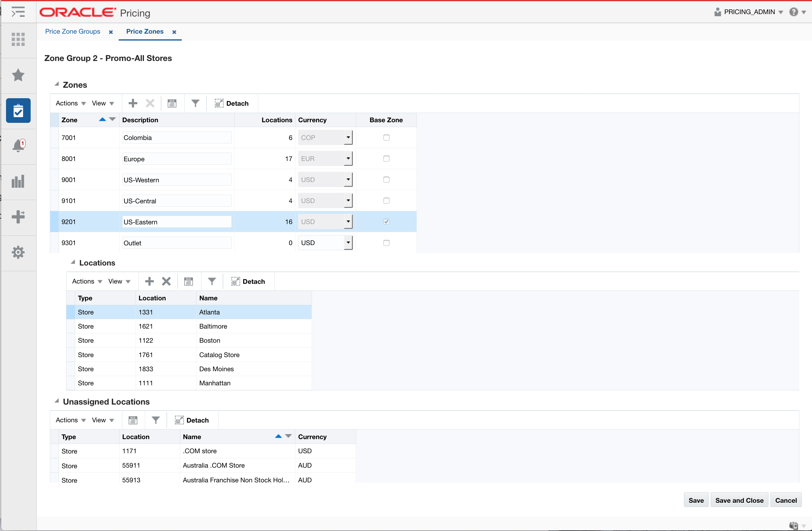The width and height of the screenshot is (812, 531).
Task: Toggle Base Zone checkbox for US-Eastern zone
Action: click(x=386, y=222)
